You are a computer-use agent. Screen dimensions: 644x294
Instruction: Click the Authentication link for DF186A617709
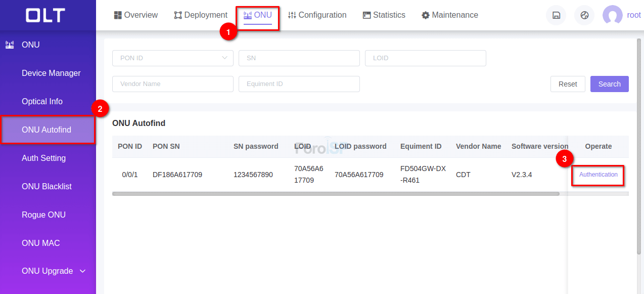(598, 175)
